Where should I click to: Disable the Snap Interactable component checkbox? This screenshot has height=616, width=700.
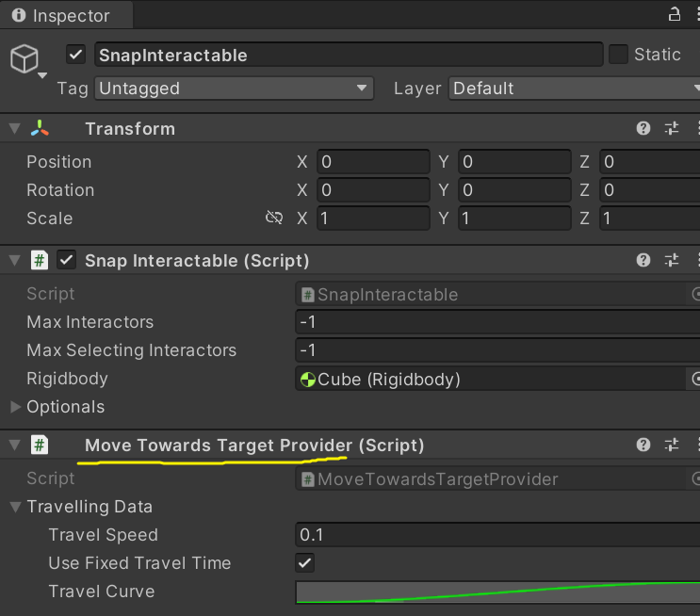tap(67, 260)
